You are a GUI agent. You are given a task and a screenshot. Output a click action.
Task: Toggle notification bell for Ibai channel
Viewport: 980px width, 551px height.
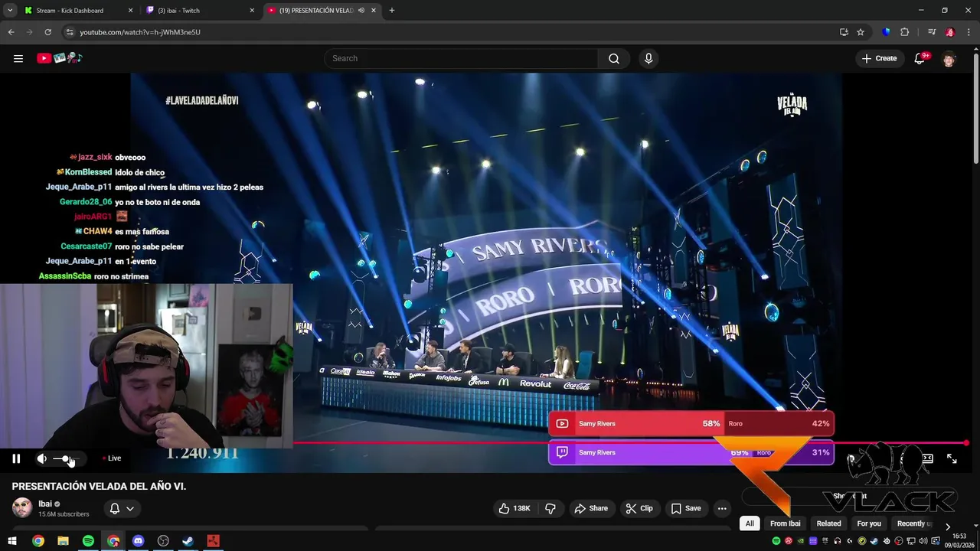pyautogui.click(x=122, y=508)
